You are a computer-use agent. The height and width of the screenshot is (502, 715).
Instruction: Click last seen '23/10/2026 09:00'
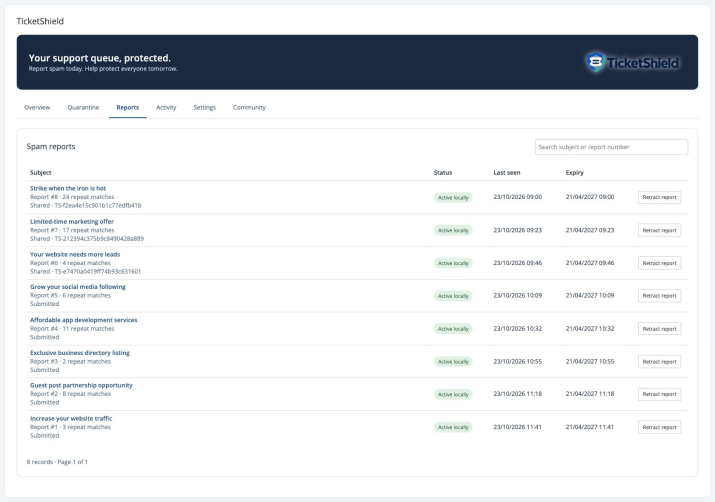click(518, 197)
